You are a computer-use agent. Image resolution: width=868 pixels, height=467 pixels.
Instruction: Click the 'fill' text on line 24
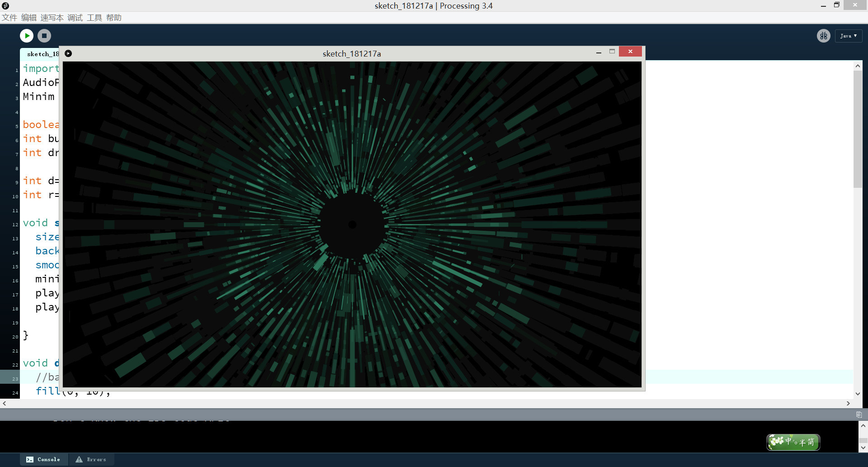48,391
